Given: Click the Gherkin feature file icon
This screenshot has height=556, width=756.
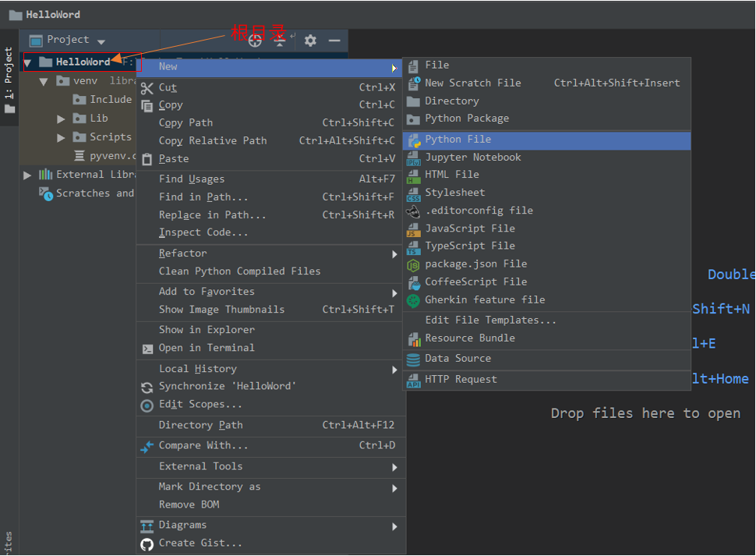Looking at the screenshot, I should tap(414, 301).
